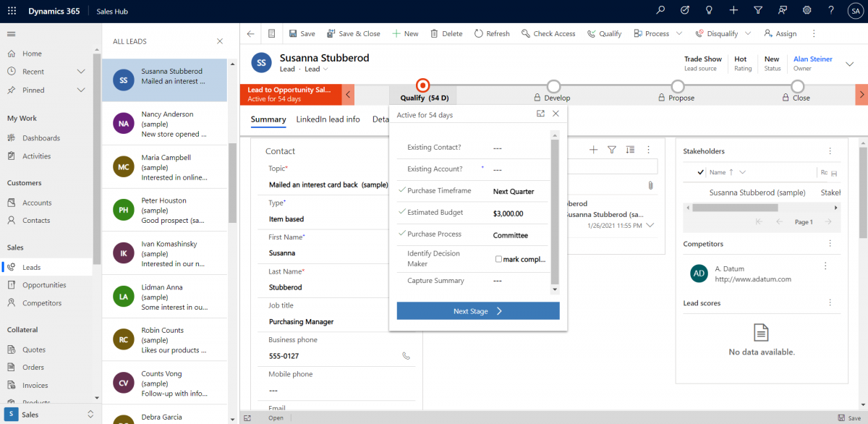The width and height of the screenshot is (868, 424).
Task: Open the Disqualify dropdown arrow
Action: (x=748, y=33)
